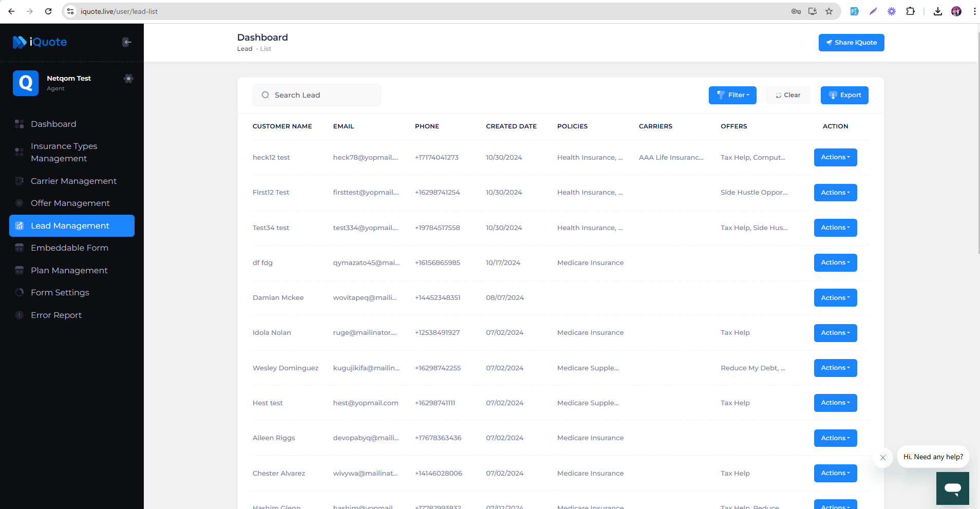Viewport: 980px width, 509px height.
Task: Open Actions dropdown for heck12 test
Action: pyautogui.click(x=835, y=157)
